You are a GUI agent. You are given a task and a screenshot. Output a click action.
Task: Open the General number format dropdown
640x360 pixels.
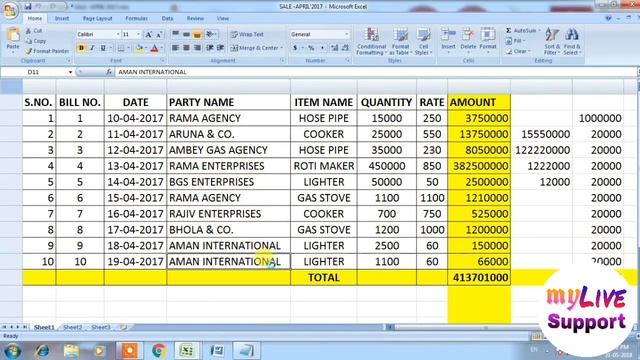347,34
